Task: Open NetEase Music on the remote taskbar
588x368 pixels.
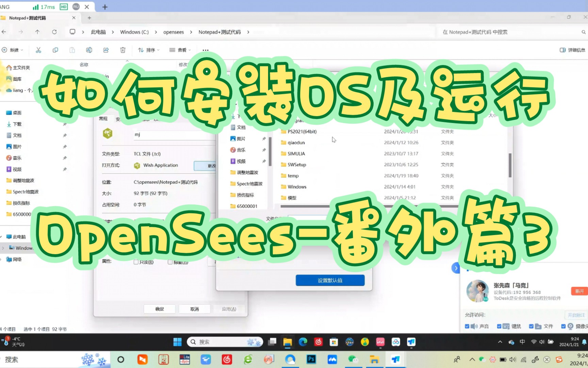Action: 318,342
